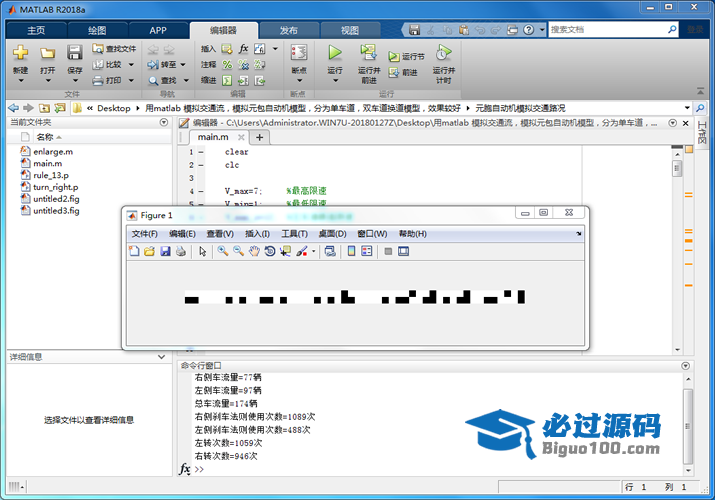This screenshot has height=500, width=715.
Task: Select rule_13.p in file list
Action: (x=51, y=175)
